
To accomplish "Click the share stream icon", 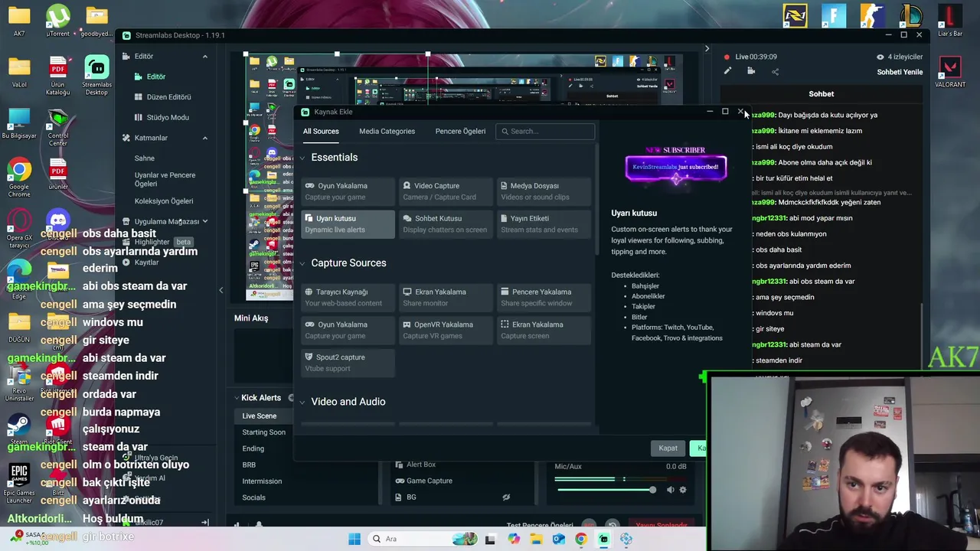I will [x=775, y=72].
